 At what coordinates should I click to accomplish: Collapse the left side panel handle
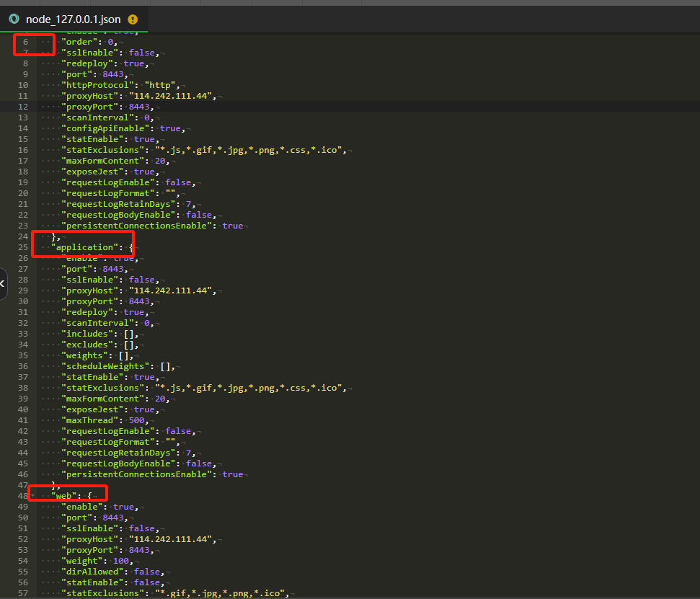tap(3, 284)
